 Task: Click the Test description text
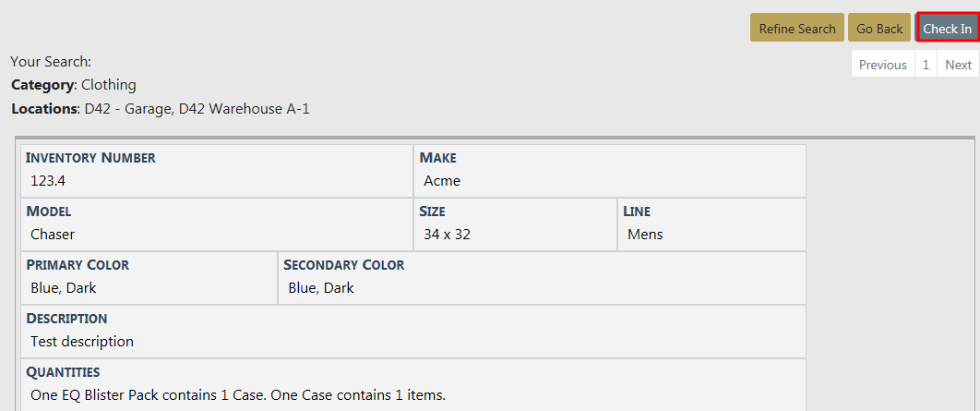click(81, 341)
